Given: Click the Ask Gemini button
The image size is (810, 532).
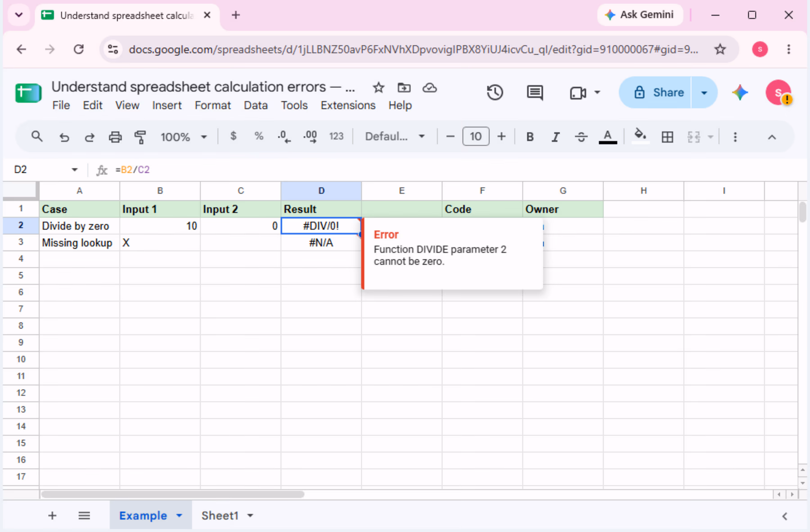Looking at the screenshot, I should (x=639, y=15).
